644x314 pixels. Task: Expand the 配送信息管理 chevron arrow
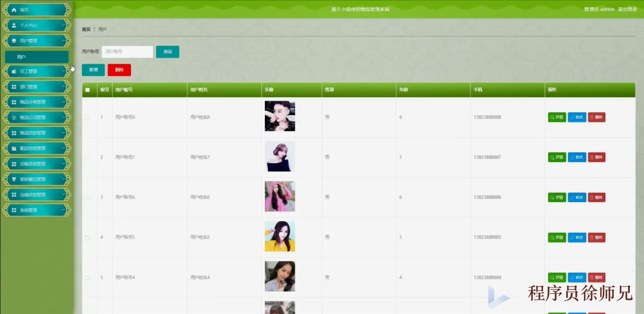point(63,148)
